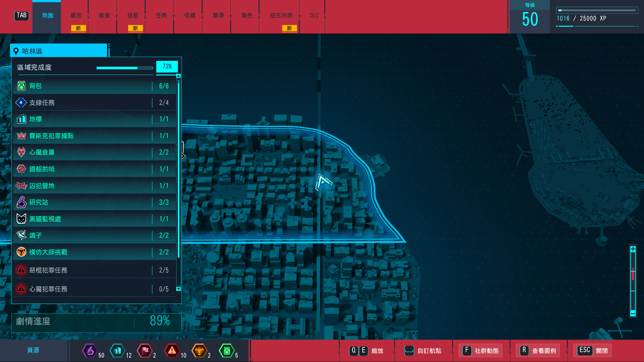Click the 社群動態 social feed button
The image size is (644, 362).
click(481, 351)
